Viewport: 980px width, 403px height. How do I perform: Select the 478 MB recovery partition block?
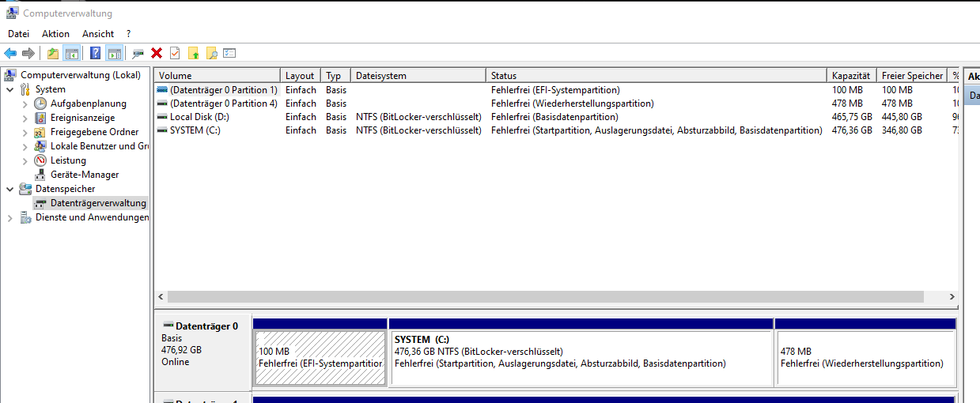(x=866, y=358)
